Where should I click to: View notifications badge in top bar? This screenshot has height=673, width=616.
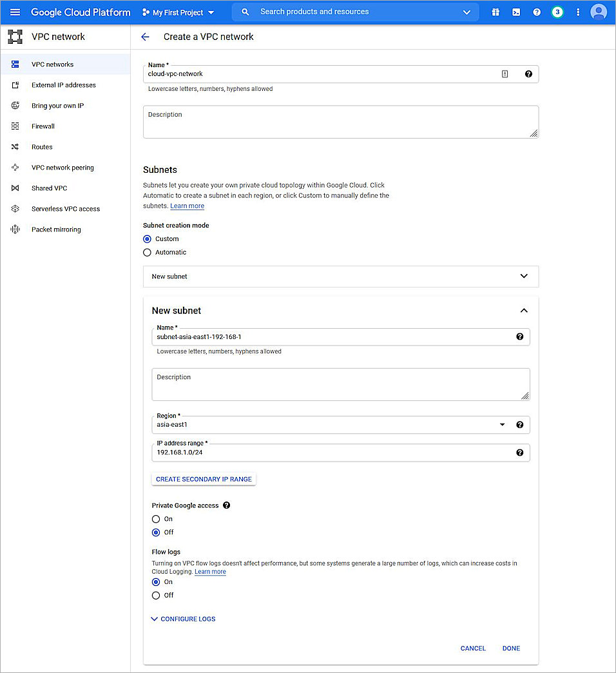coord(557,12)
